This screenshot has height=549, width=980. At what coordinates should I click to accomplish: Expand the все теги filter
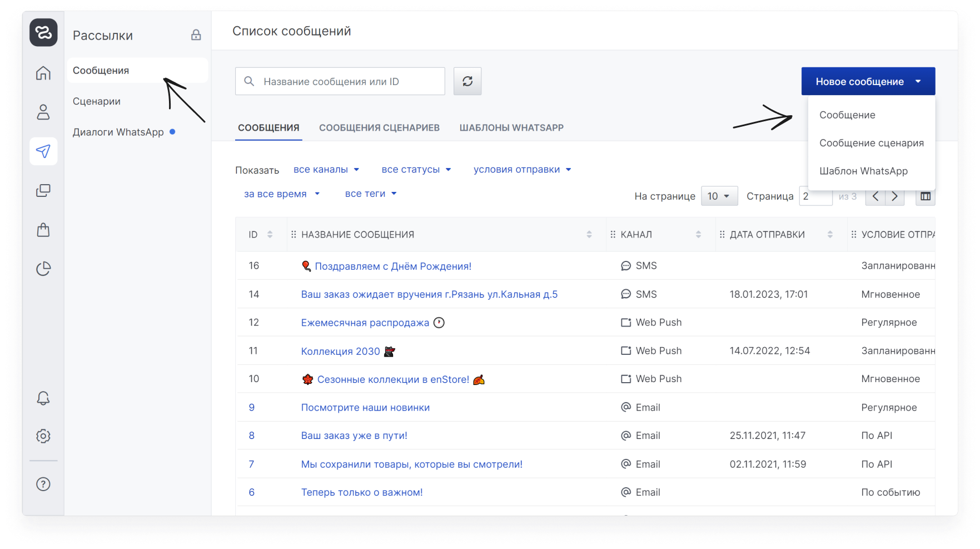371,194
